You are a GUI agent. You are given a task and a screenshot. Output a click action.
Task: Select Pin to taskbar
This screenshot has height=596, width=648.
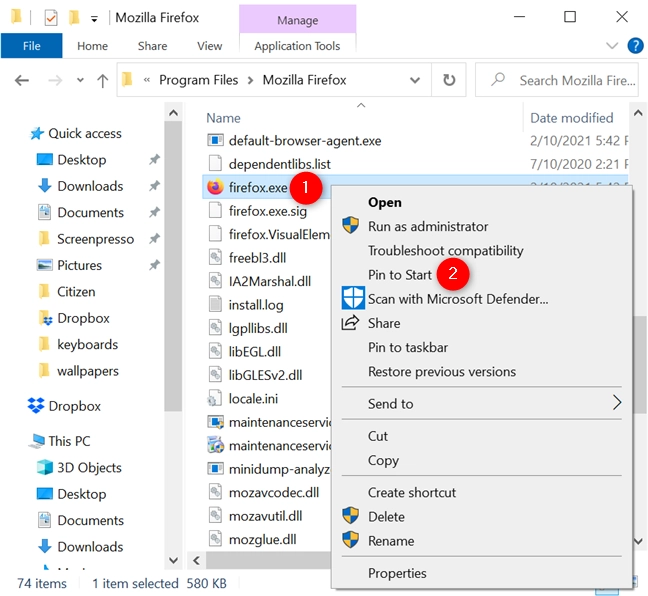[407, 347]
